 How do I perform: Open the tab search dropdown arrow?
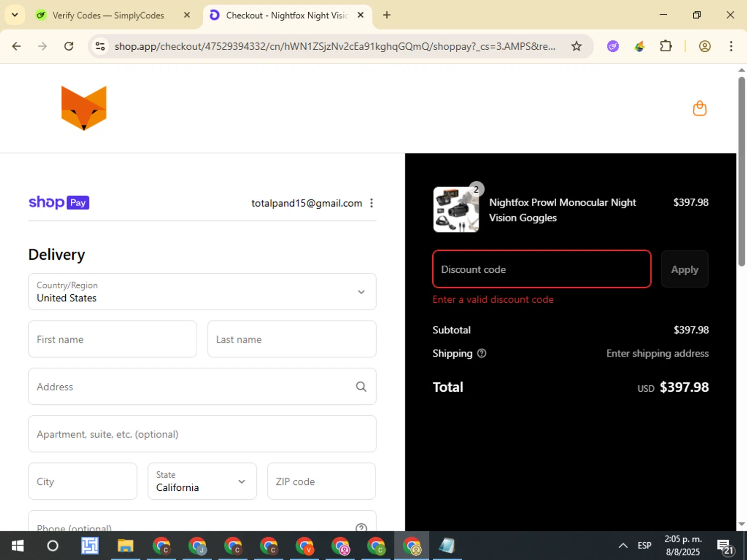click(15, 15)
